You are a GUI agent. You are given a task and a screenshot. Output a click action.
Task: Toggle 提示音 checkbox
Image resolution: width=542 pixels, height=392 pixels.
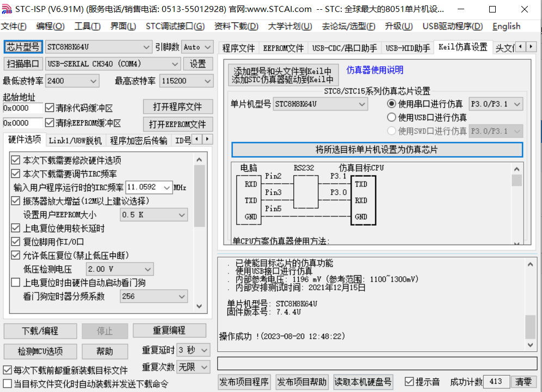coord(409,382)
